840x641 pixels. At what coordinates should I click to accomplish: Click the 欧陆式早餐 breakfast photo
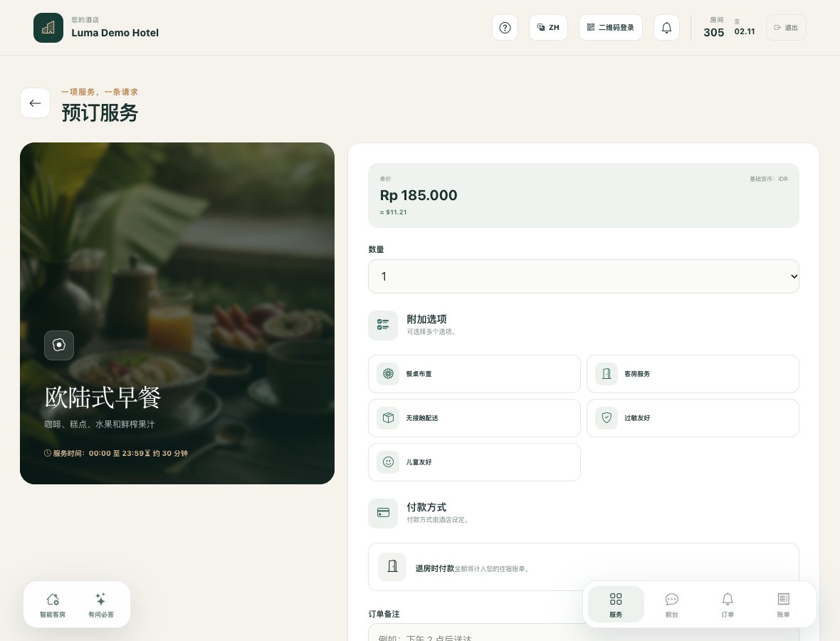(x=177, y=313)
